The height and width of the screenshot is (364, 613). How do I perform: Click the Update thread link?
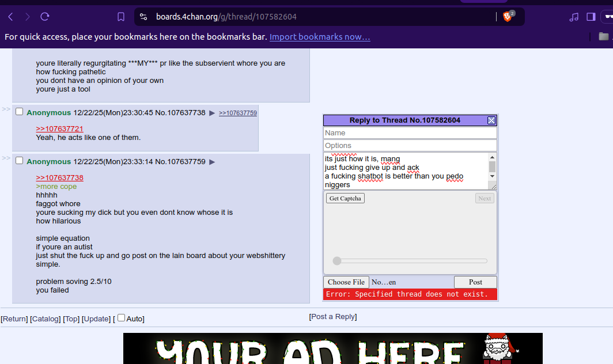96,318
